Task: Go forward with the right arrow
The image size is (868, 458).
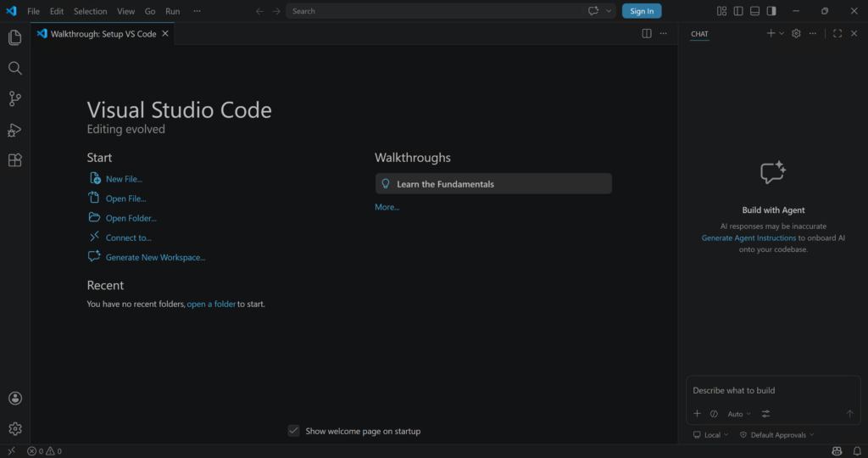Action: pos(276,11)
